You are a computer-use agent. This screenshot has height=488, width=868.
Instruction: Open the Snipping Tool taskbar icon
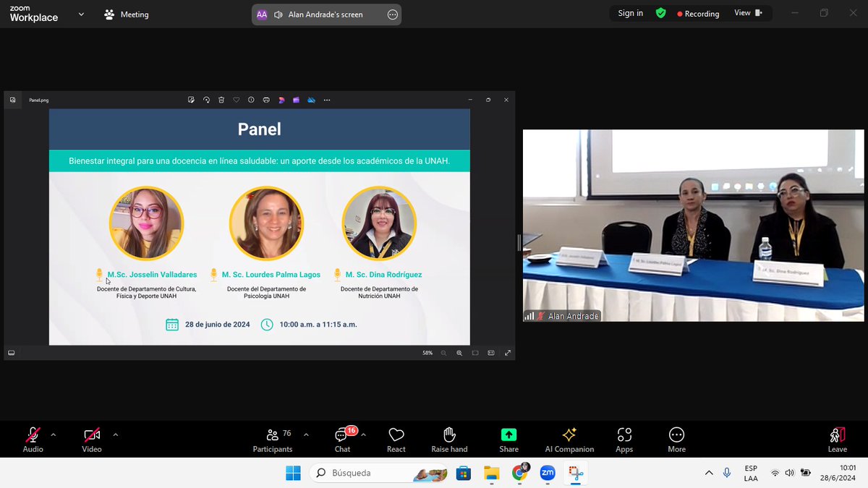575,473
